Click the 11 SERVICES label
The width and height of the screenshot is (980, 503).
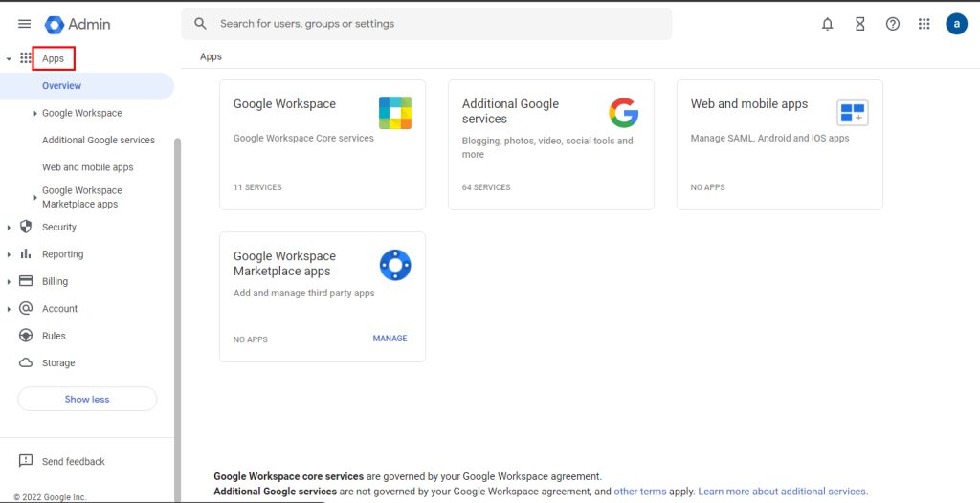click(x=257, y=187)
